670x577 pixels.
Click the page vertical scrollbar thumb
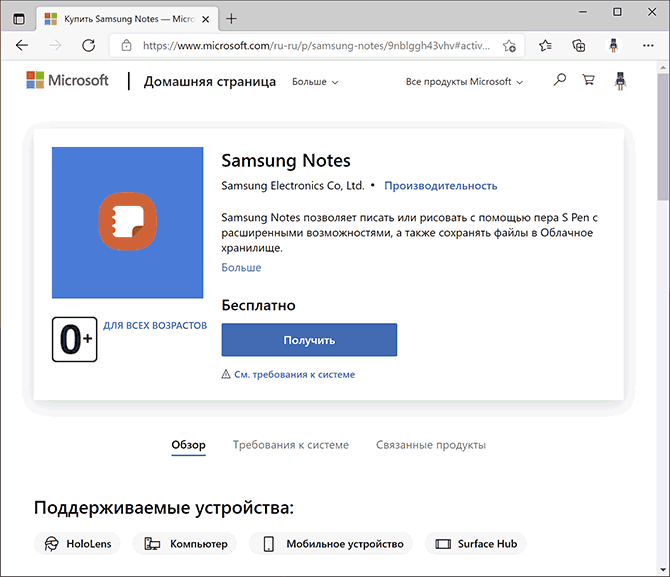(663, 137)
